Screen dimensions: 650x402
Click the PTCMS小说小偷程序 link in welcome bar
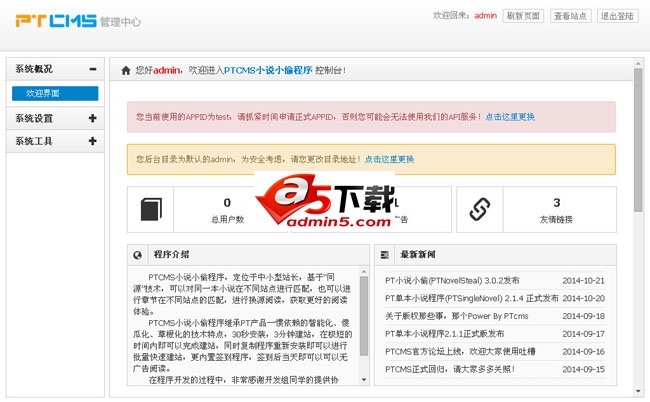268,70
